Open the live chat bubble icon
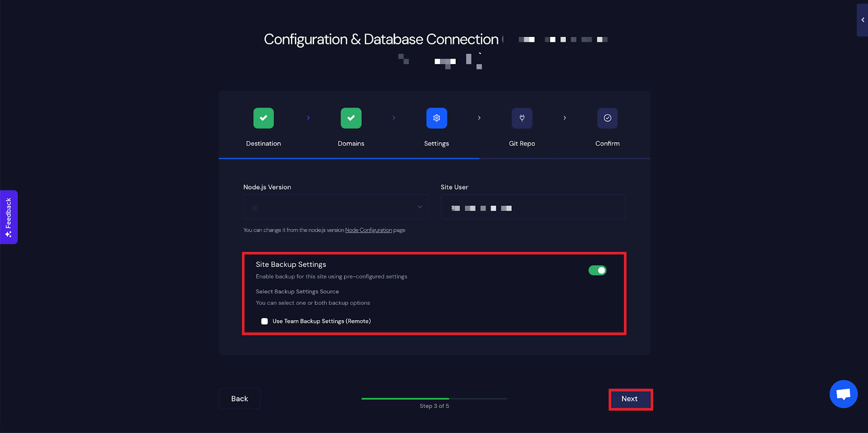 point(843,394)
